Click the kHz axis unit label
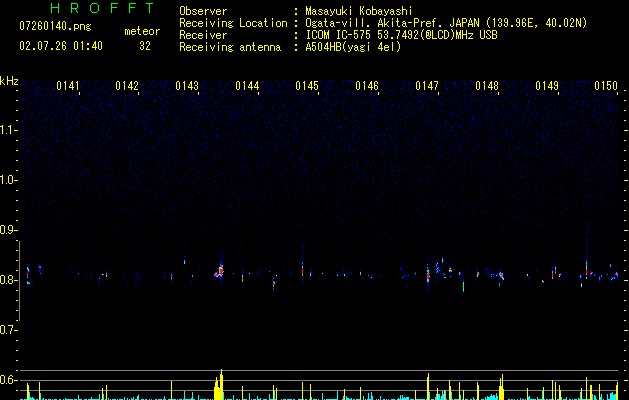The width and height of the screenshot is (629, 400). click(x=9, y=81)
